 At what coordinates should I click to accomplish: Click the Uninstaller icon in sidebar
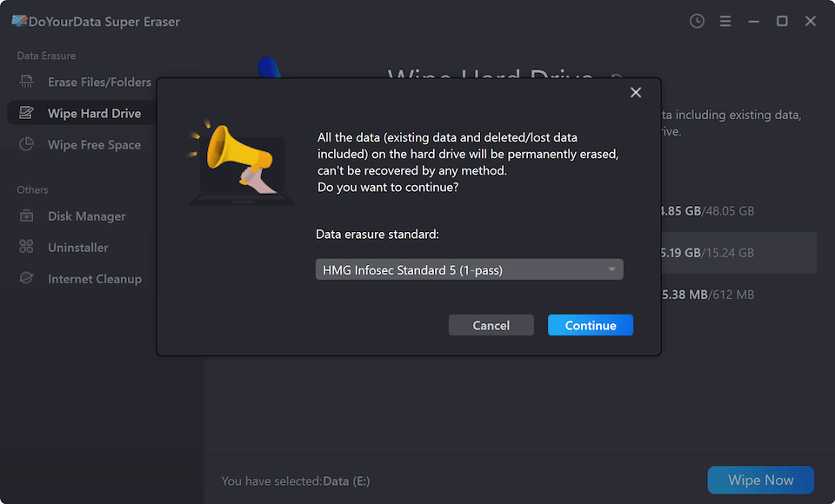pos(27,248)
